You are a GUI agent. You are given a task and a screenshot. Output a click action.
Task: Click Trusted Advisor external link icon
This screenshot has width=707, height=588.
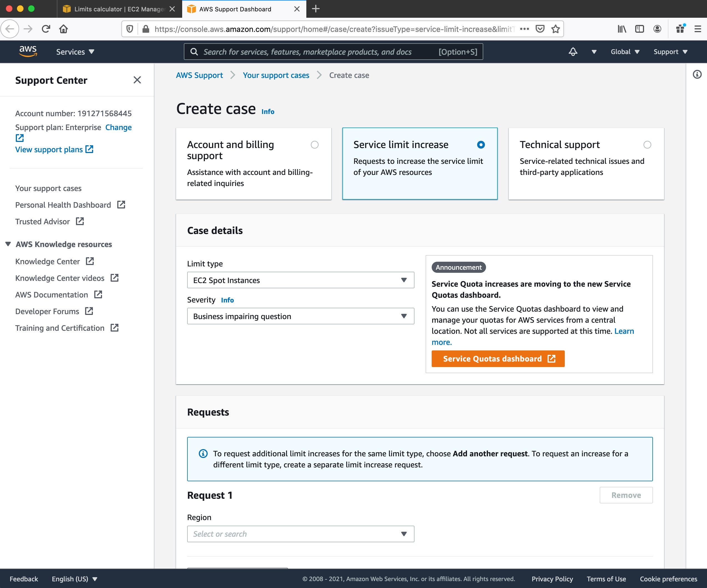click(x=80, y=221)
